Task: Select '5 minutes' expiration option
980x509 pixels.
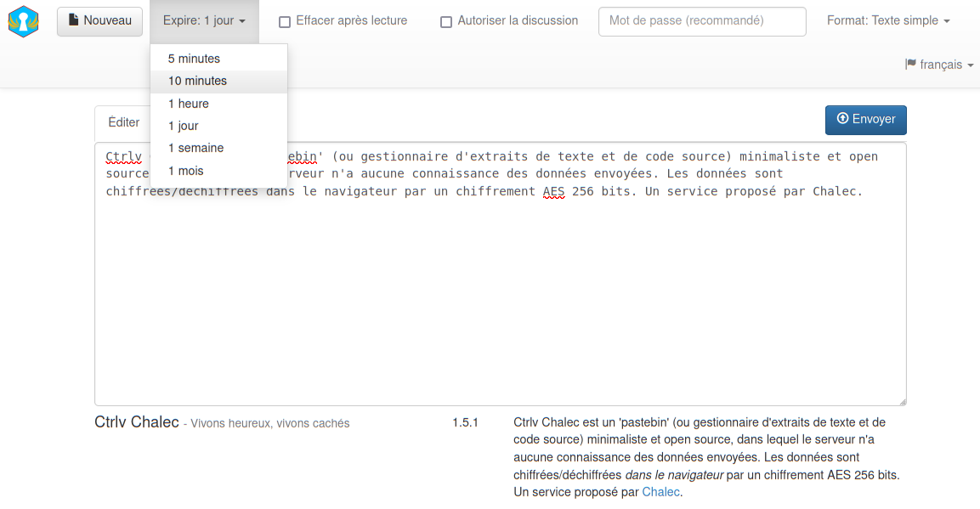Action: click(193, 59)
